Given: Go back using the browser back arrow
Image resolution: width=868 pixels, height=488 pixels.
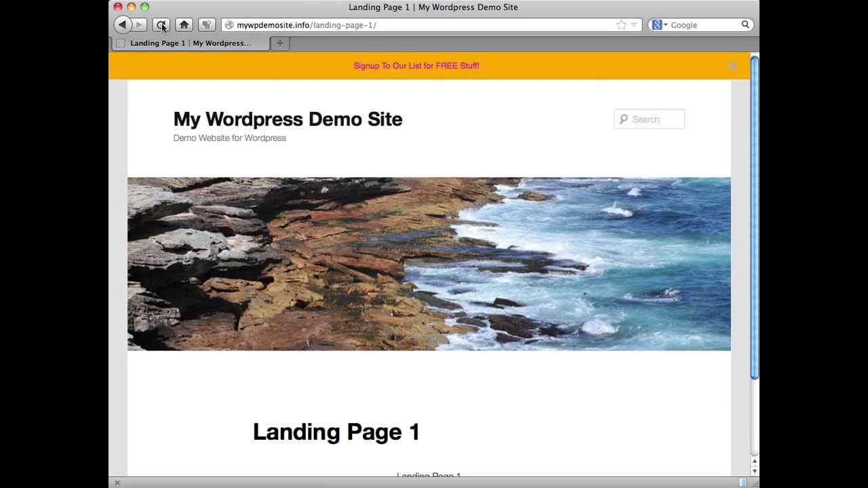Looking at the screenshot, I should [122, 25].
